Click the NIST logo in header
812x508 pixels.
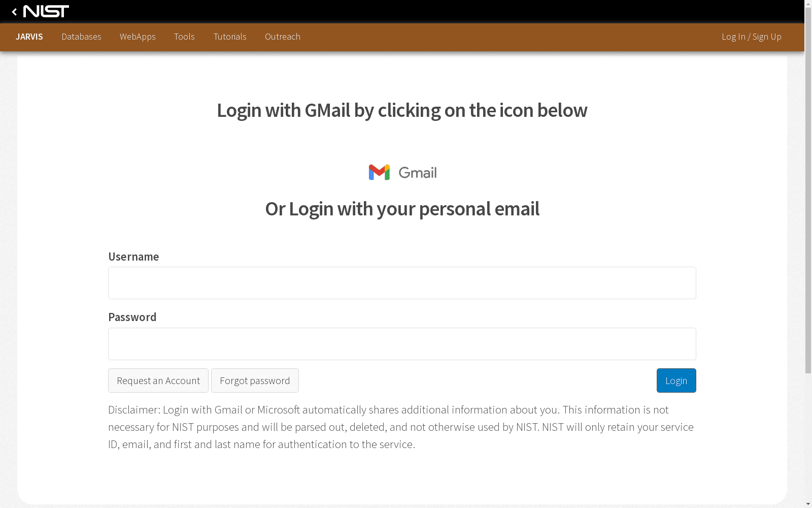pyautogui.click(x=46, y=11)
